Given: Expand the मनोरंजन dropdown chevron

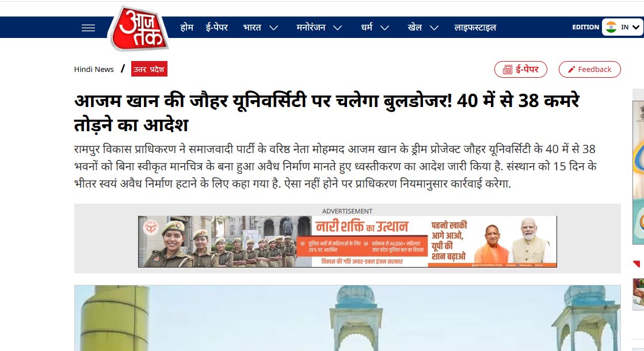Looking at the screenshot, I should [x=338, y=28].
